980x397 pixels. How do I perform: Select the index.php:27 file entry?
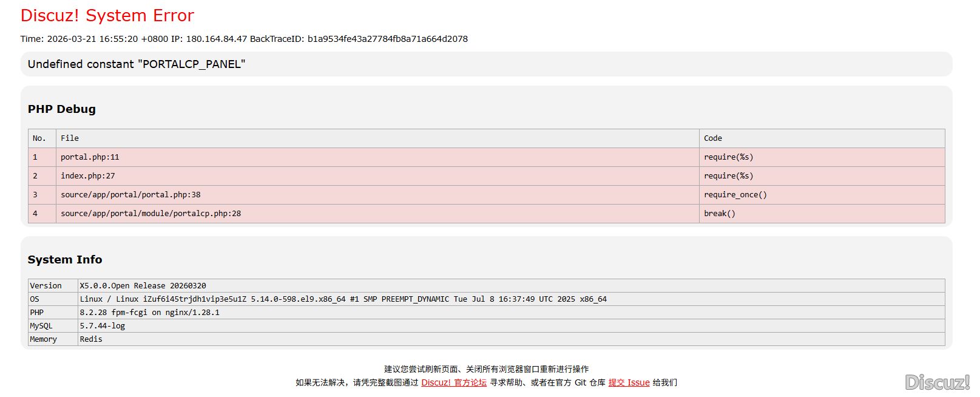click(87, 176)
